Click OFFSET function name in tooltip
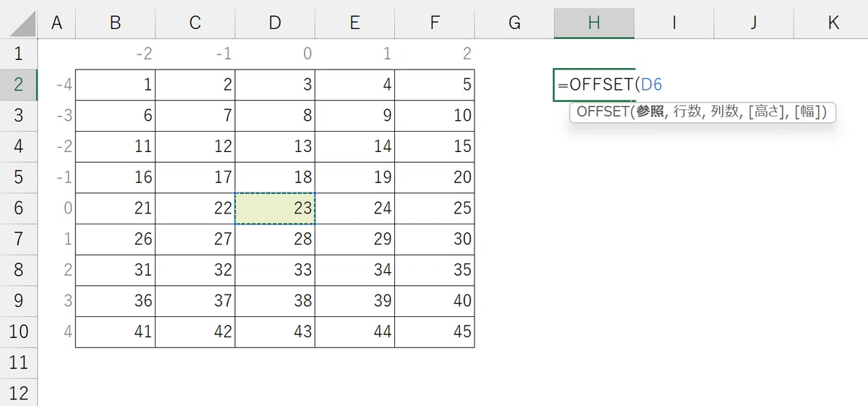 pyautogui.click(x=603, y=112)
